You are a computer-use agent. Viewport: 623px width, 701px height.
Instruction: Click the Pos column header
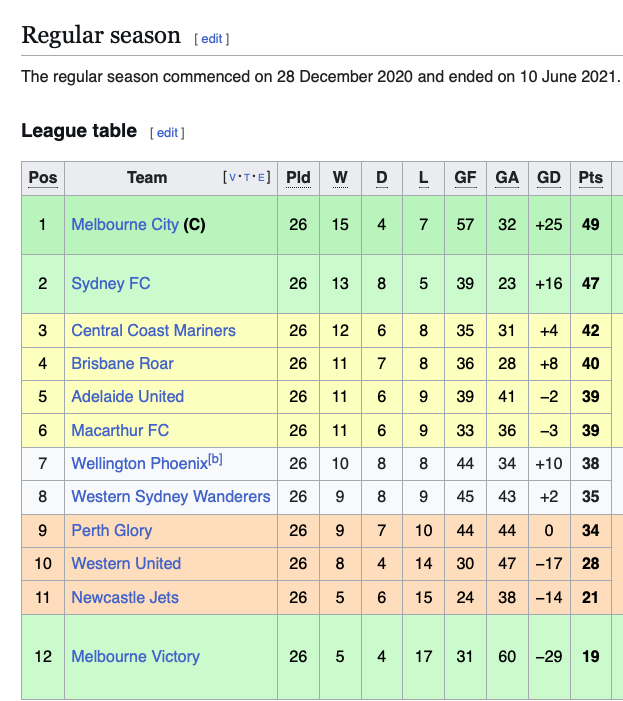click(43, 178)
